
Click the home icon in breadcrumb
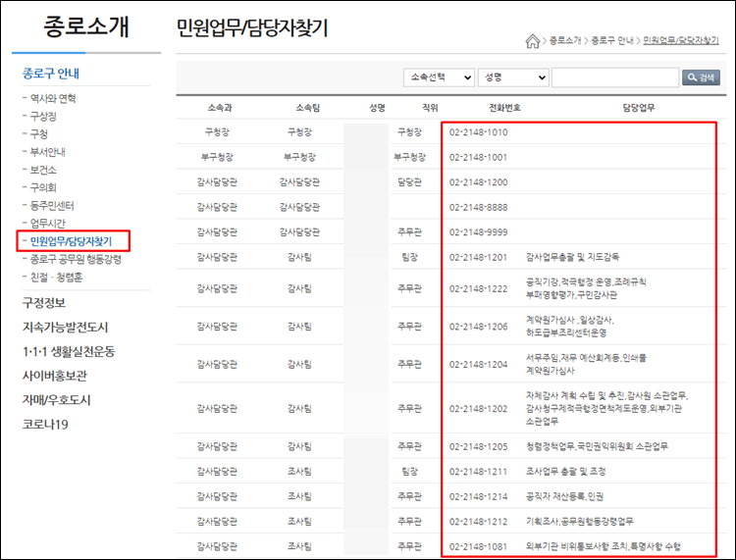coord(532,41)
